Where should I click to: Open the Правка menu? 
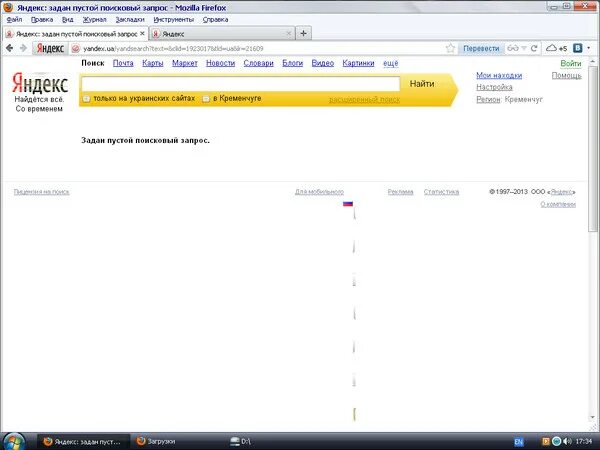coord(42,20)
